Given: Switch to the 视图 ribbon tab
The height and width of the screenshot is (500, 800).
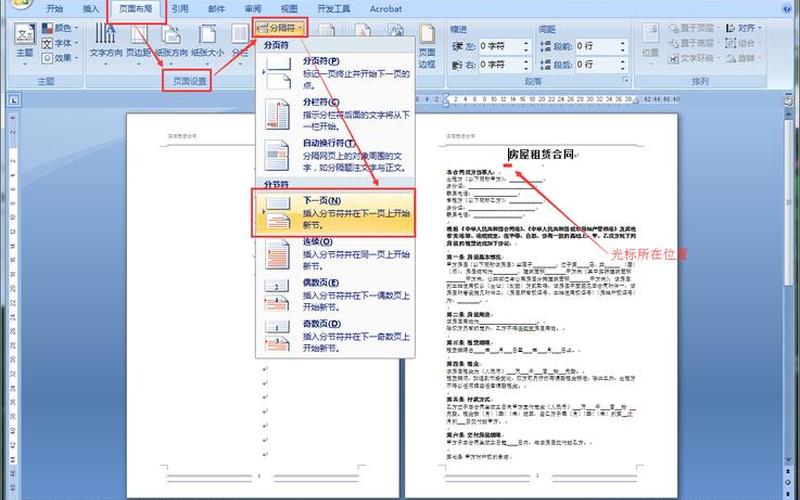Looking at the screenshot, I should point(289,9).
